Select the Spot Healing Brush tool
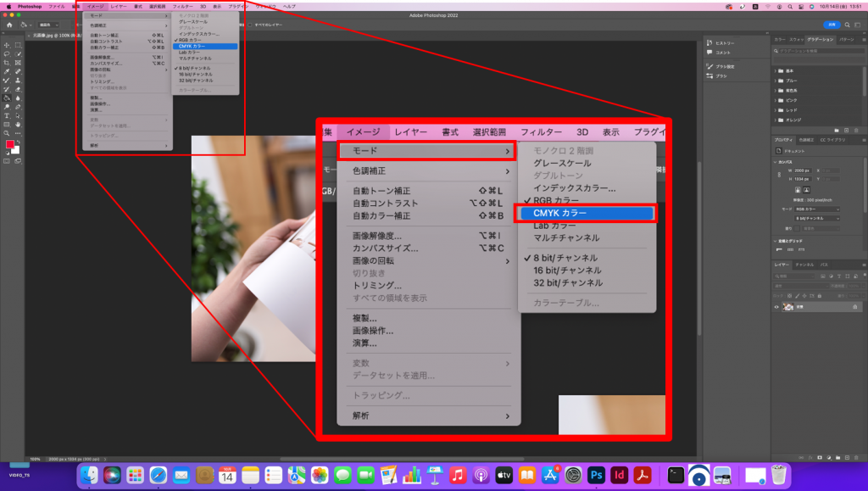 point(18,71)
